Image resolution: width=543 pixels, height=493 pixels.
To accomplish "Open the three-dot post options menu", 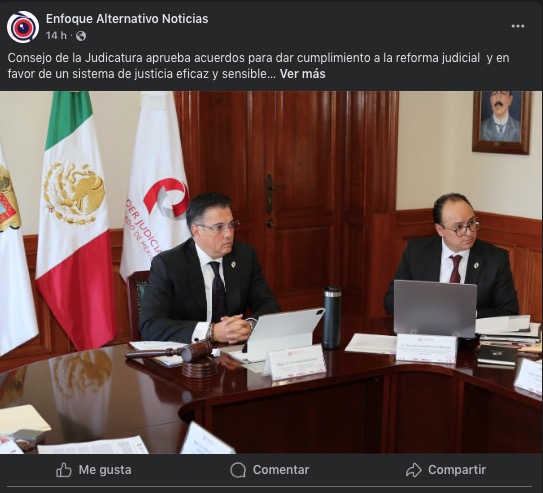I will tap(518, 26).
